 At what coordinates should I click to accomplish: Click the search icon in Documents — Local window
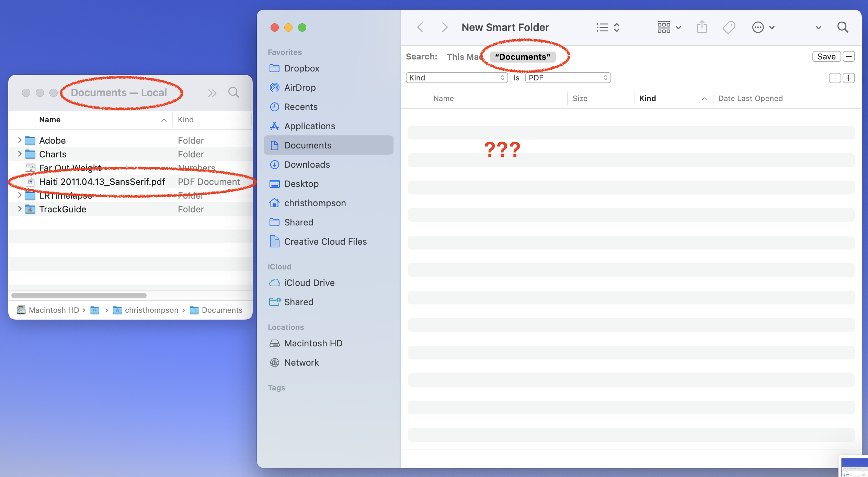pos(233,92)
